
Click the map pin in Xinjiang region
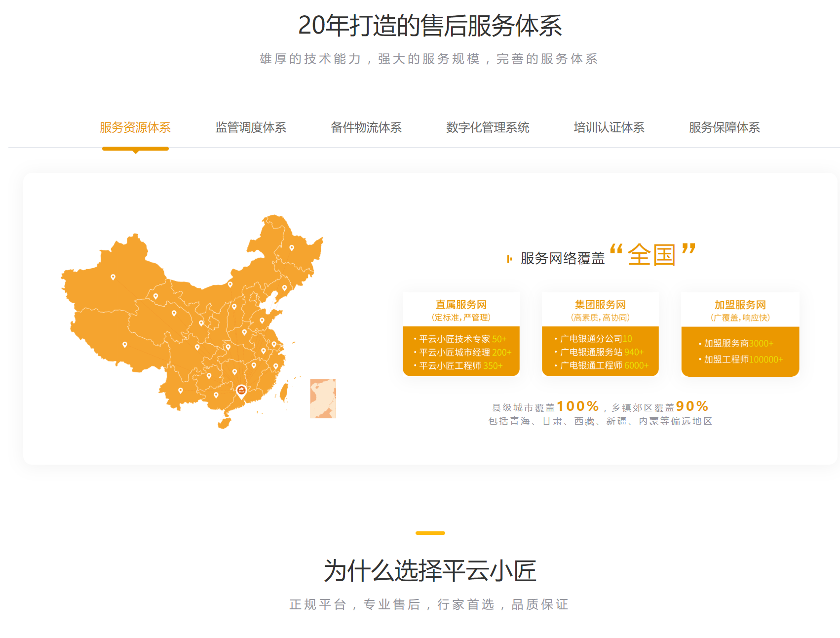pos(113,277)
